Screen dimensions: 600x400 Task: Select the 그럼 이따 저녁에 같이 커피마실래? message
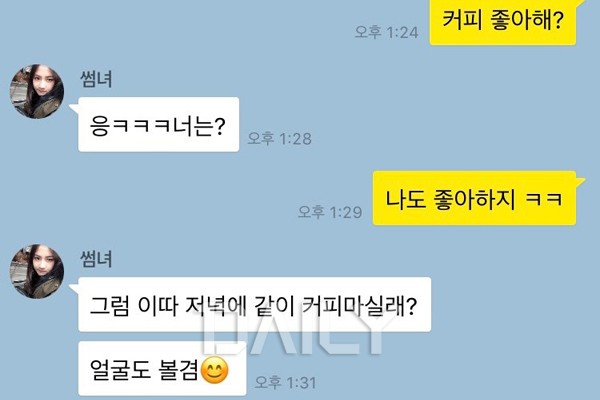[254, 305]
